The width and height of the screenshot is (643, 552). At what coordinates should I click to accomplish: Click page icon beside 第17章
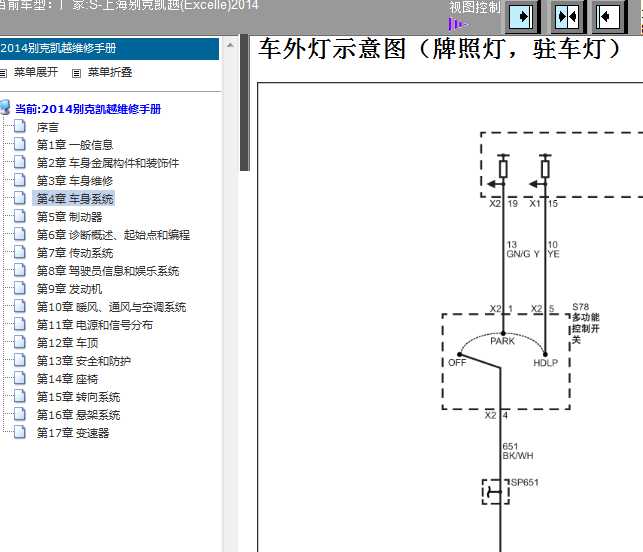point(20,432)
